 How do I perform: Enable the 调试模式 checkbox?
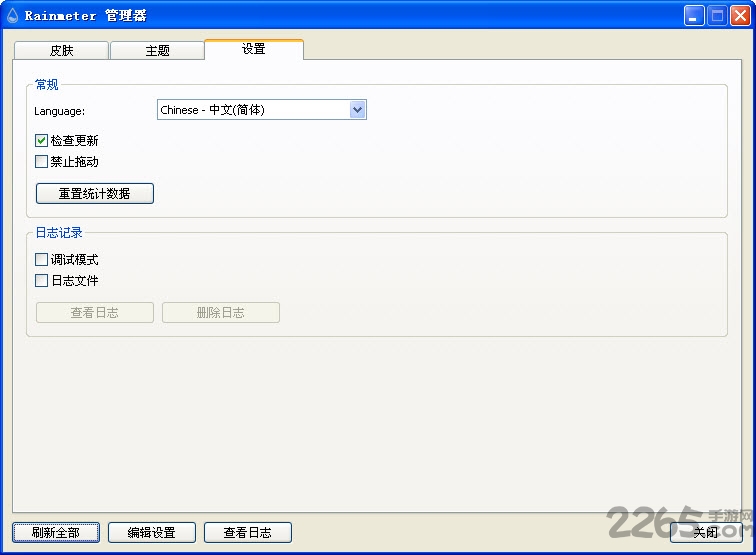(x=42, y=260)
